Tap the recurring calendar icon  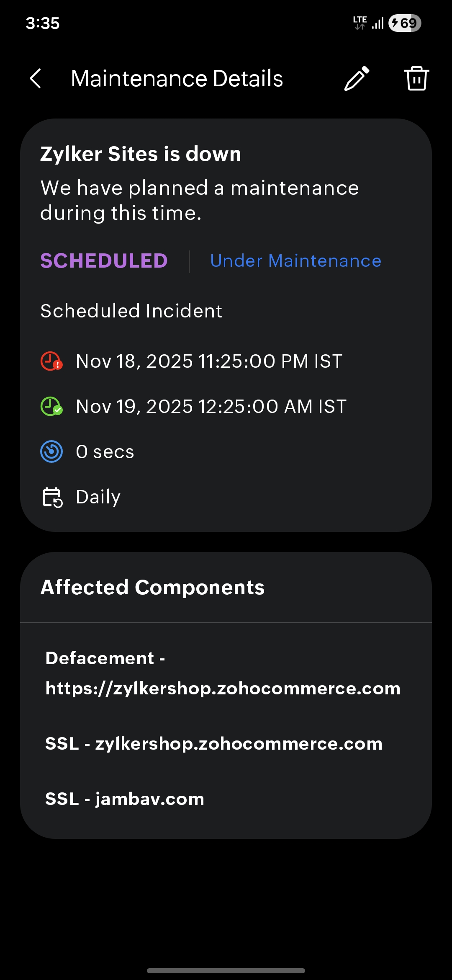tap(52, 497)
